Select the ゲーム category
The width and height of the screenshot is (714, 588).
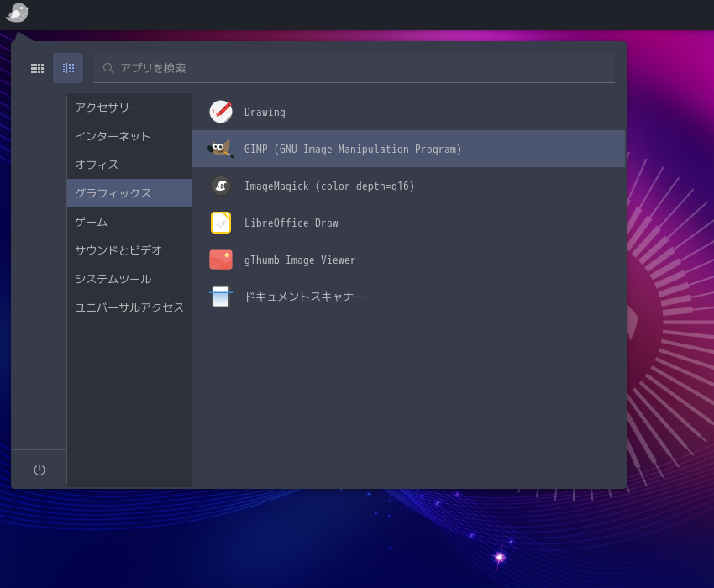(129, 222)
